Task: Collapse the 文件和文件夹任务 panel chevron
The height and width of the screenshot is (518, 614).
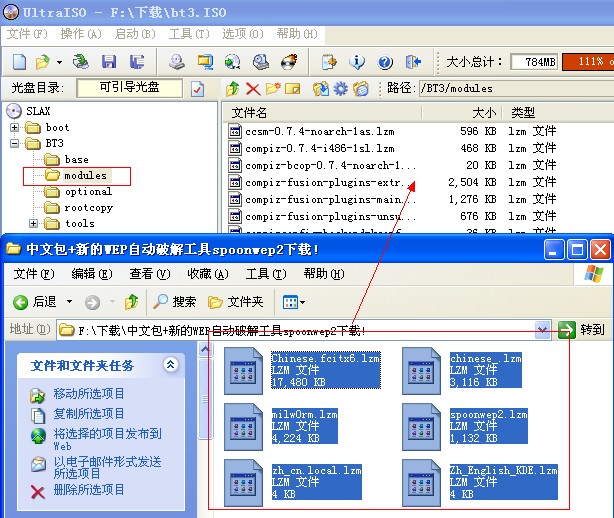Action: (x=171, y=365)
